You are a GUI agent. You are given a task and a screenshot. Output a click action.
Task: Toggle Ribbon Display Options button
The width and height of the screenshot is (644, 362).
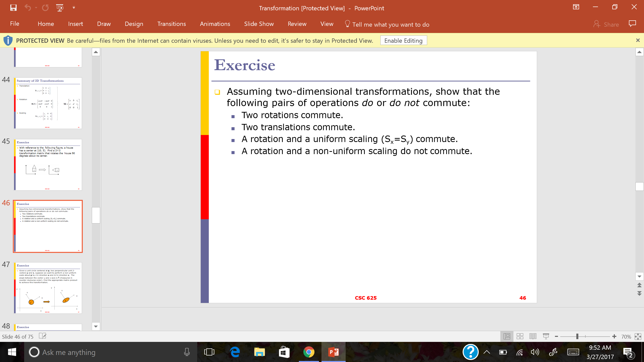click(x=576, y=7)
